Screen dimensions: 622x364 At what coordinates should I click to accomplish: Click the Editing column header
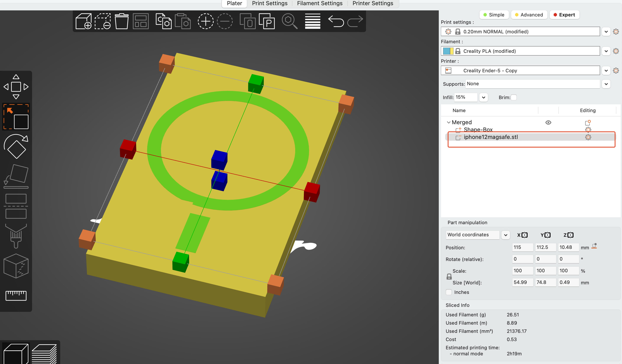point(587,111)
